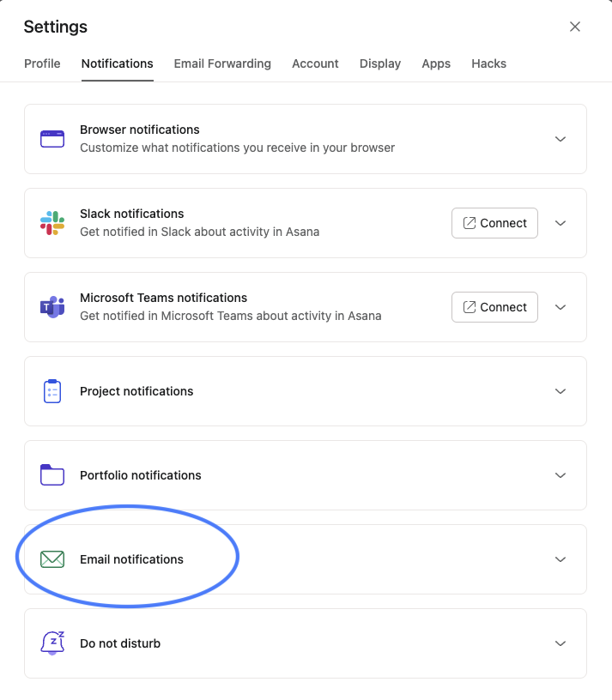Close the Settings dialog

point(575,27)
